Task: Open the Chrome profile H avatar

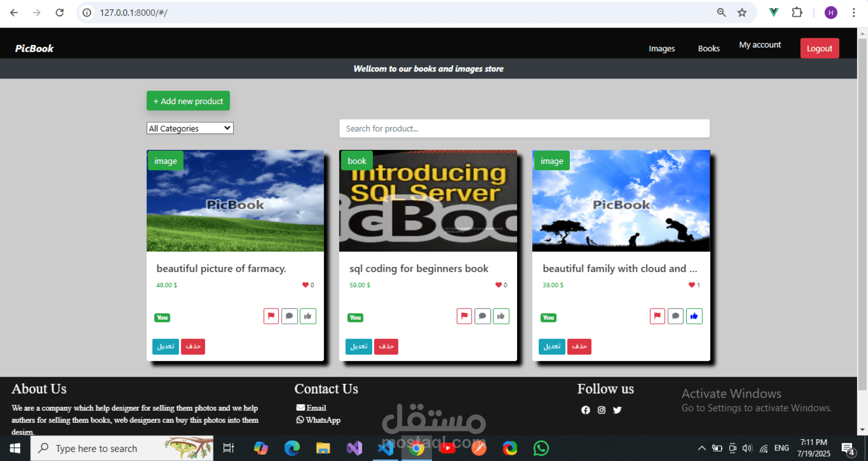Action: coord(831,13)
